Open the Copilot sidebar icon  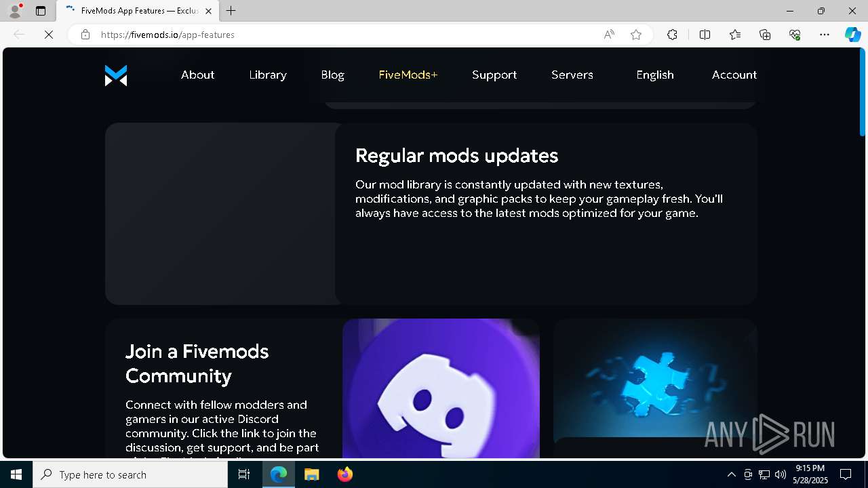(x=852, y=35)
